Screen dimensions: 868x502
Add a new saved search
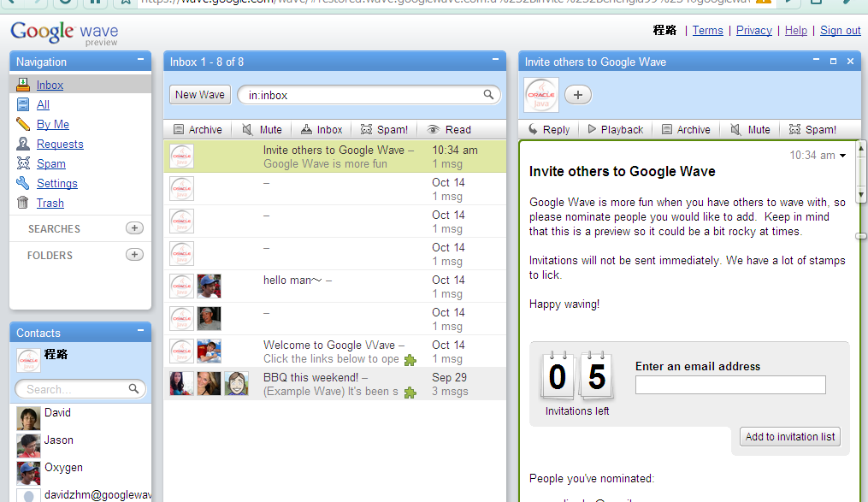click(x=134, y=228)
